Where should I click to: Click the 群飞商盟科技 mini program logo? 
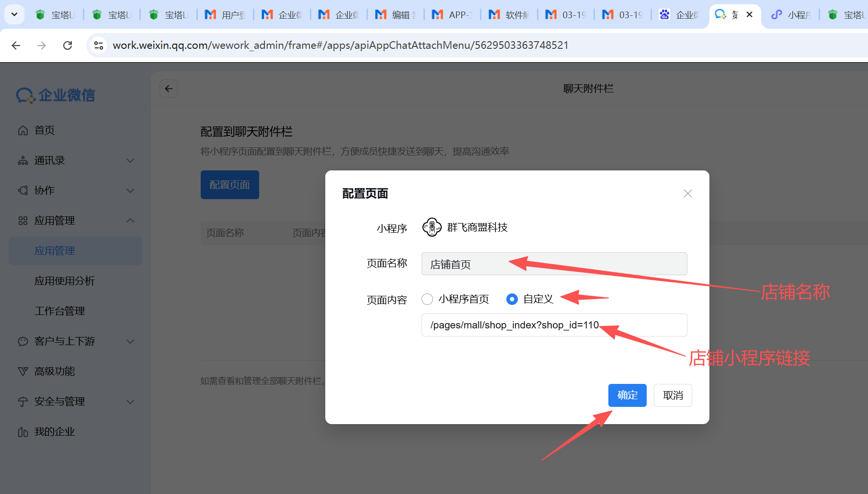[432, 227]
